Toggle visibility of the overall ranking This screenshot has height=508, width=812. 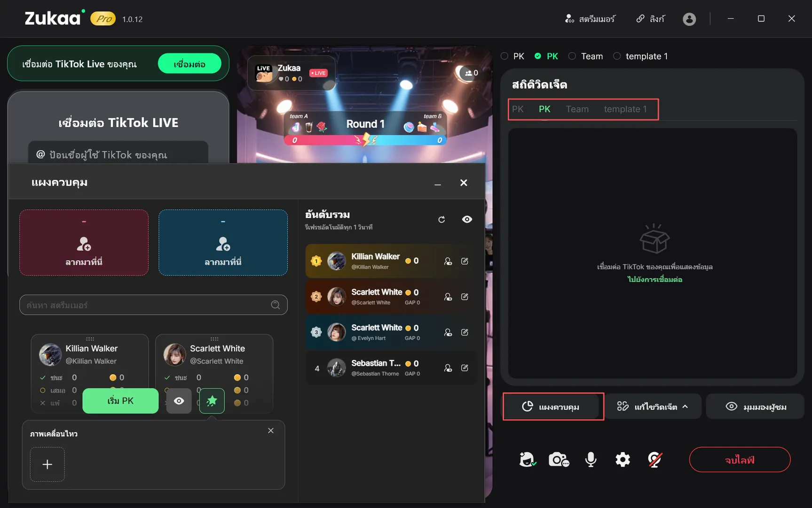coord(467,220)
